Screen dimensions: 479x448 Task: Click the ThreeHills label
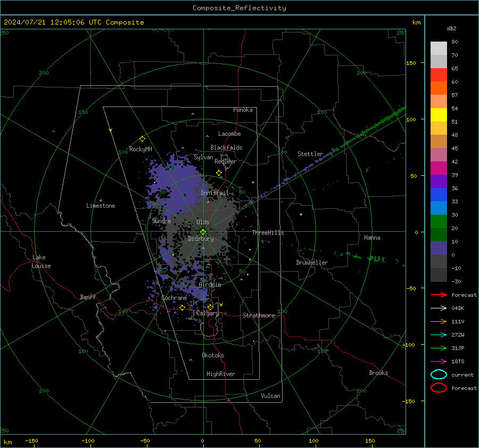tap(268, 233)
